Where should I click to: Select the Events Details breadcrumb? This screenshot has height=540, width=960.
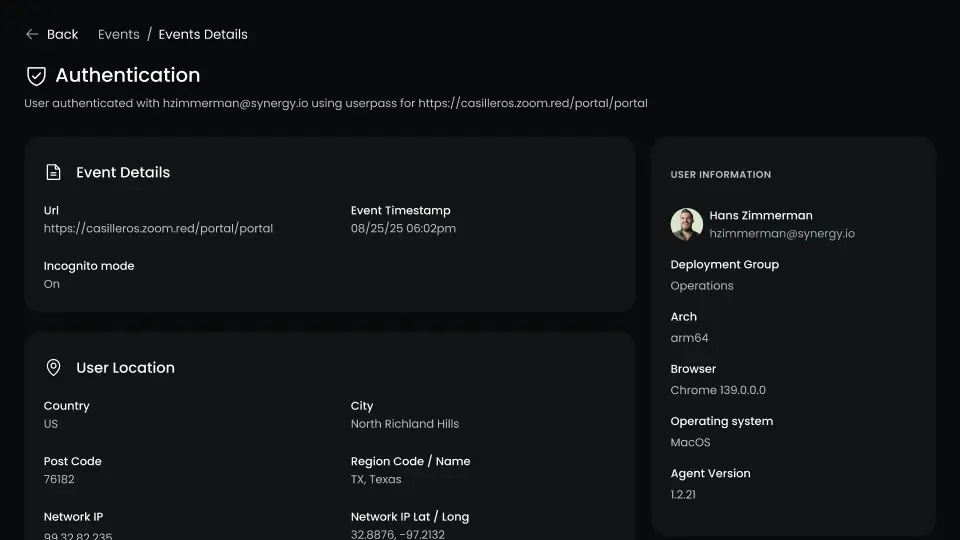203,34
